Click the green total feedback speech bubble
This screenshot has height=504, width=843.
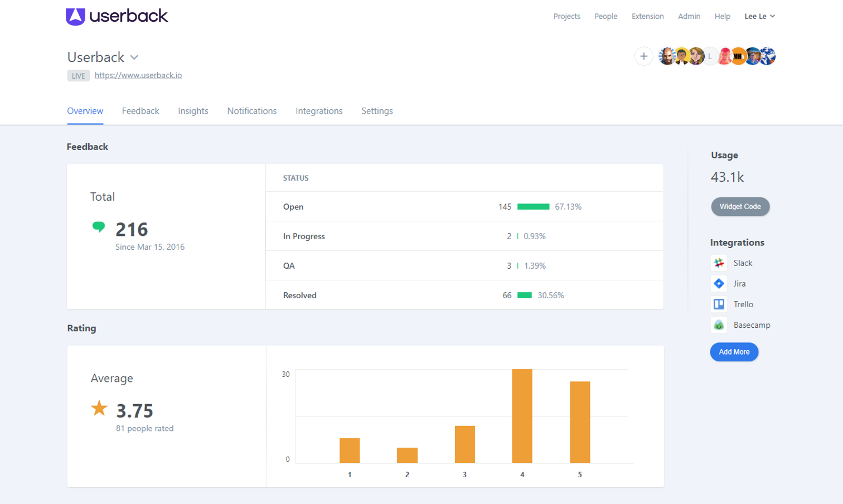click(x=99, y=226)
